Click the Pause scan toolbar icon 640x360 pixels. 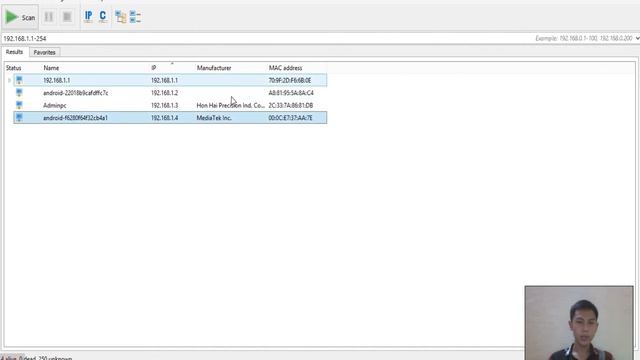[49, 17]
